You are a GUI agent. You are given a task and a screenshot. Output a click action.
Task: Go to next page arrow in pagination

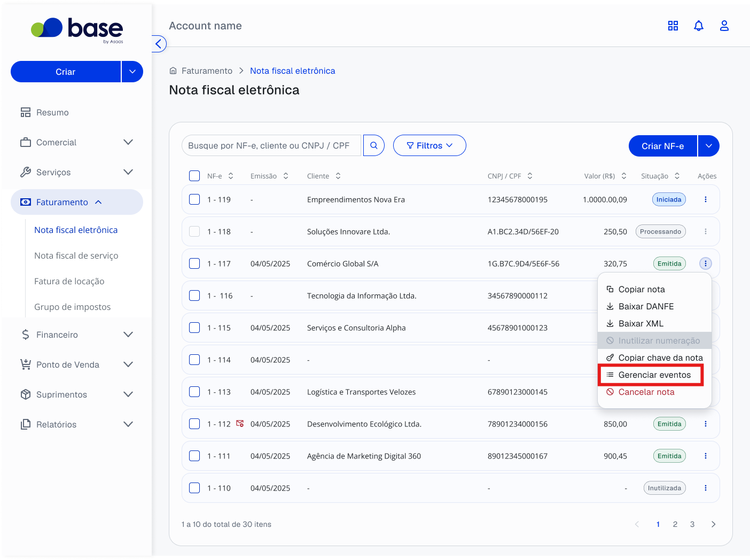point(714,524)
